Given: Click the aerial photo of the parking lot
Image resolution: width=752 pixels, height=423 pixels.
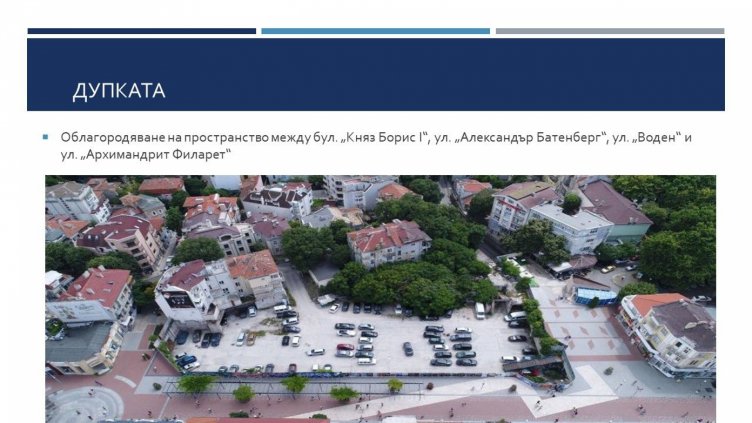Looking at the screenshot, I should (x=380, y=299).
